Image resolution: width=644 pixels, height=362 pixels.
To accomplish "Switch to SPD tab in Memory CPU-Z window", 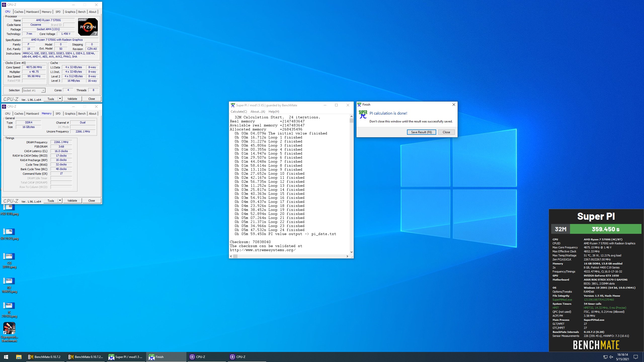I will pos(58,114).
